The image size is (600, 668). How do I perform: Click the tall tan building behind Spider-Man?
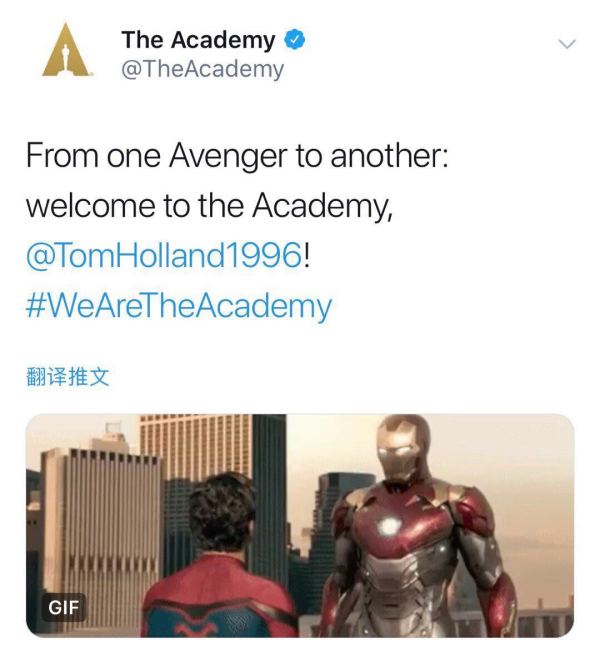point(195,446)
